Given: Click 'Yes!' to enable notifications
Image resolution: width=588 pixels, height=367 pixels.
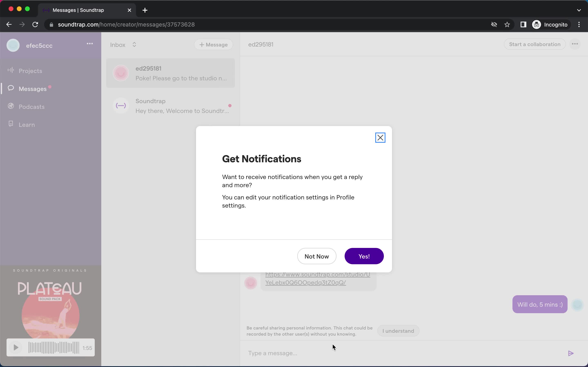Looking at the screenshot, I should 364,256.
